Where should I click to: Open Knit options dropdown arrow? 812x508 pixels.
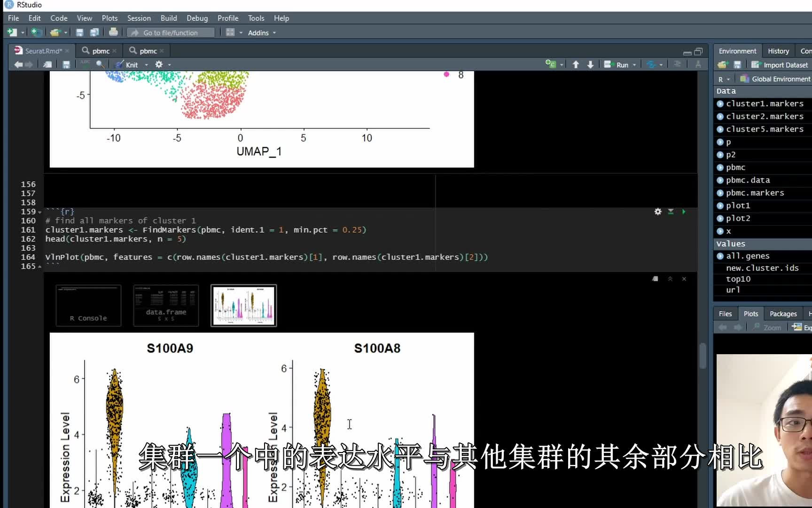pos(146,65)
